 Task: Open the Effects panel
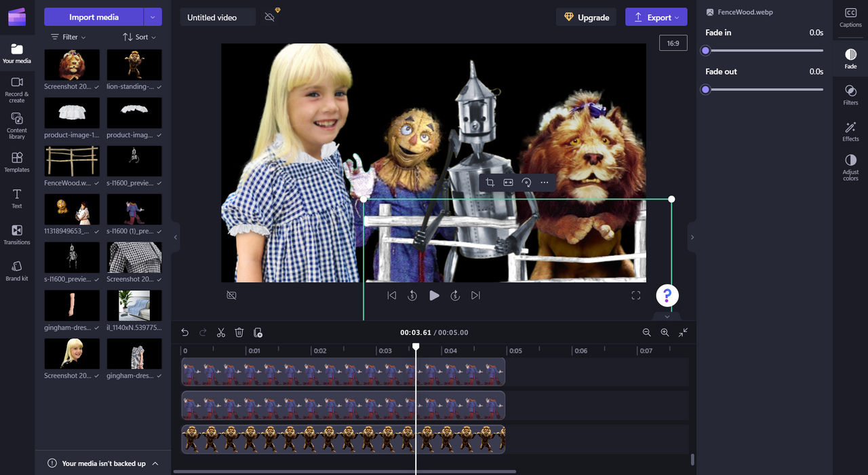pos(850,132)
